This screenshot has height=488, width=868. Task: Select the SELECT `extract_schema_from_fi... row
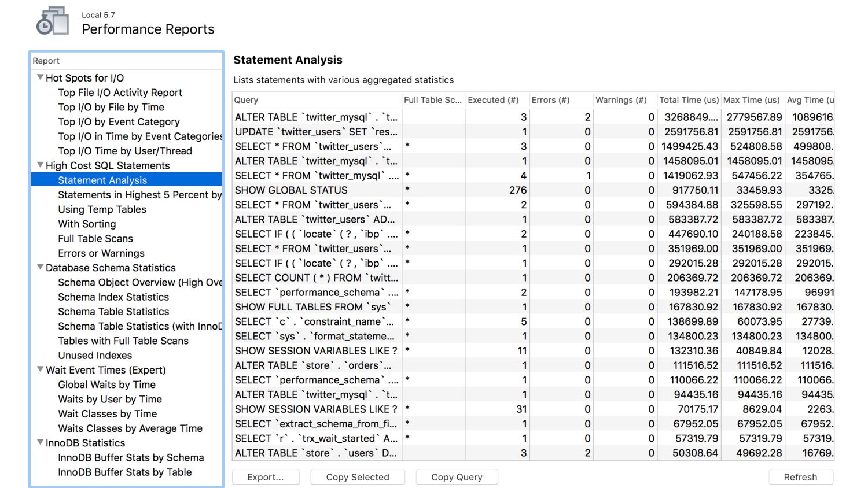coord(533,424)
